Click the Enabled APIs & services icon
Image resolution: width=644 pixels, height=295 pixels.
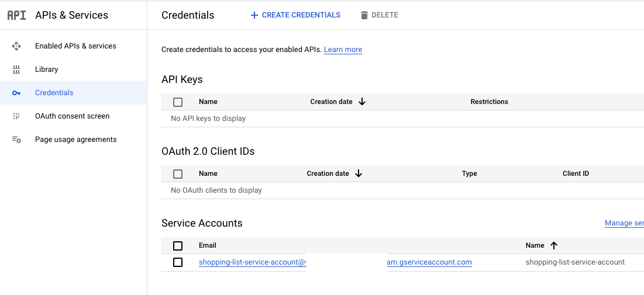[x=16, y=46]
